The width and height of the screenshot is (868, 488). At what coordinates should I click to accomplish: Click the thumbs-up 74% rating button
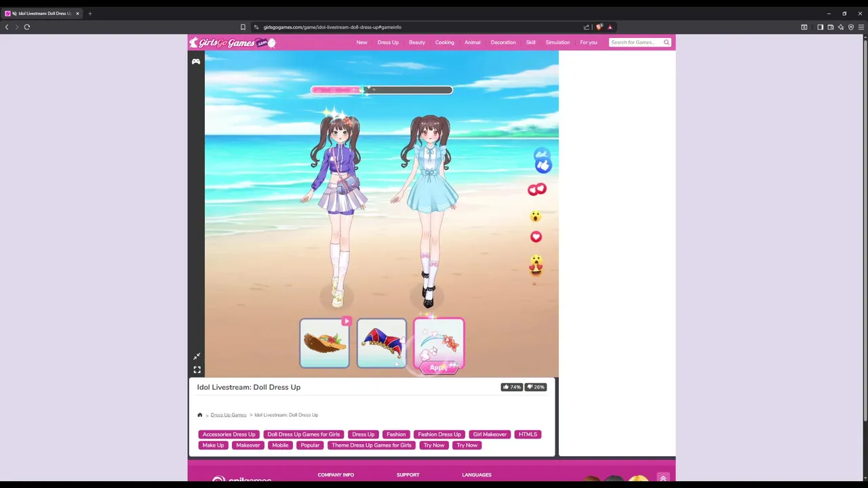coord(511,387)
